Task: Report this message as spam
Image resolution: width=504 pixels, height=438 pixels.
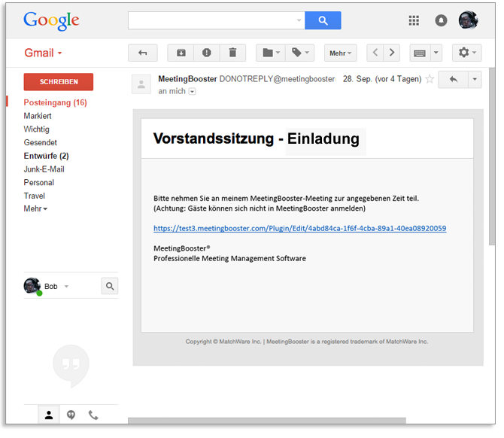Action: pyautogui.click(x=207, y=53)
